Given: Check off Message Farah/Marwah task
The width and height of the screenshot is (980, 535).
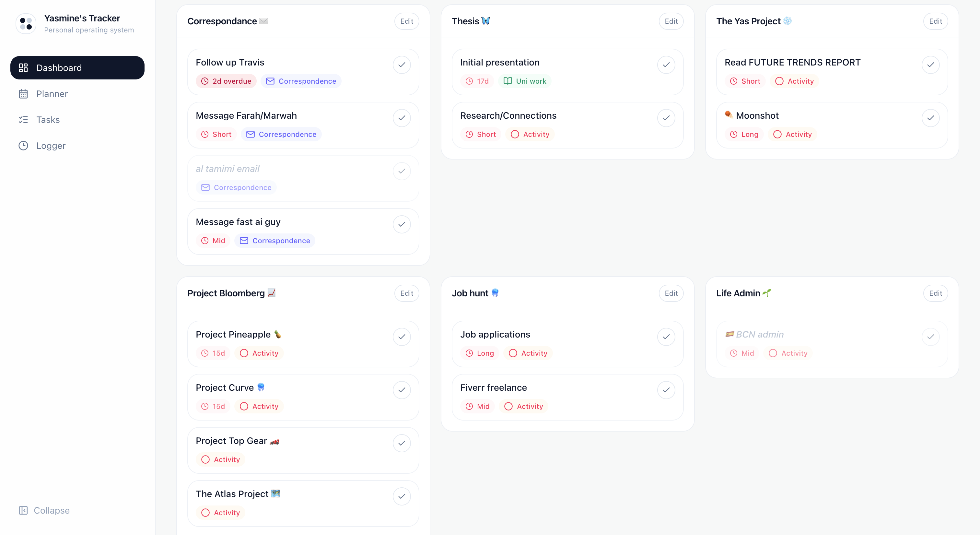Looking at the screenshot, I should click(x=401, y=118).
